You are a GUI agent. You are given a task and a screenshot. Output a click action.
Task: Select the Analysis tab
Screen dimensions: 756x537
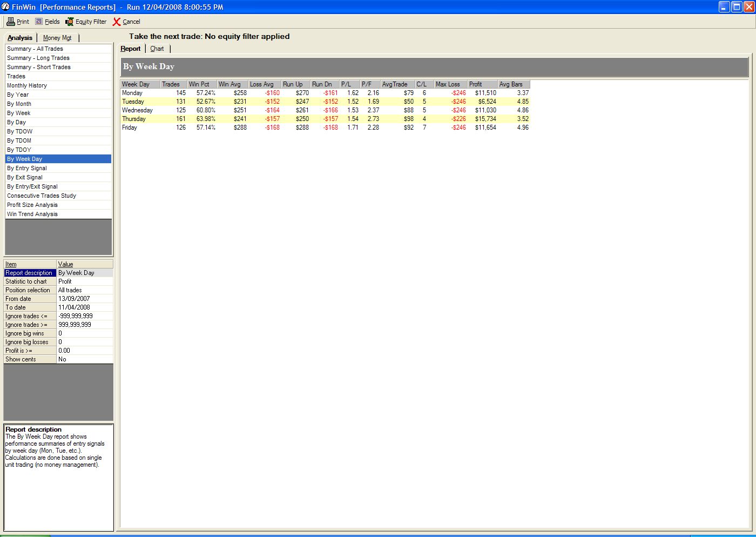coord(20,38)
